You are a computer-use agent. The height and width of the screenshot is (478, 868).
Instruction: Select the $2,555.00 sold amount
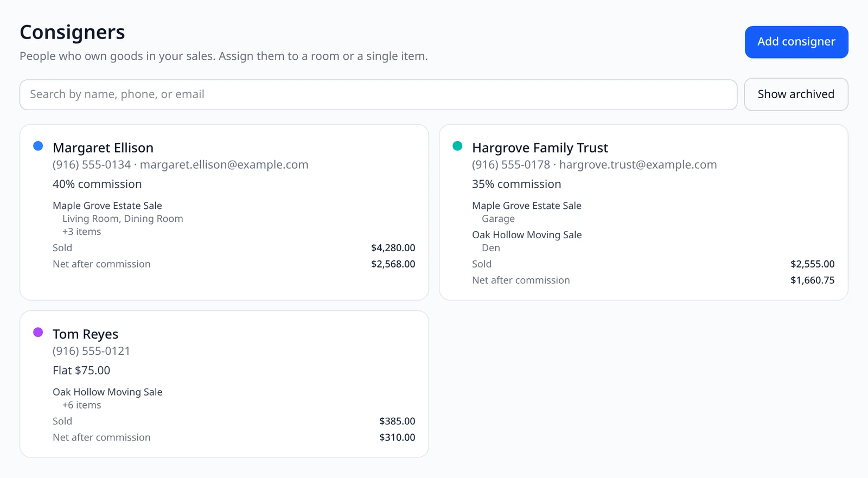pos(813,264)
